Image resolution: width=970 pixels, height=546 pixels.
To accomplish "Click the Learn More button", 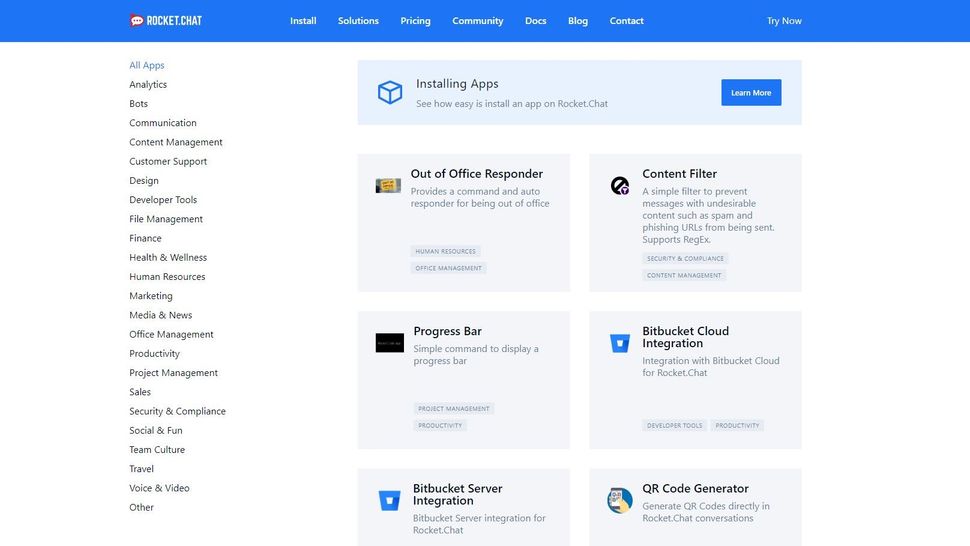I will click(751, 92).
